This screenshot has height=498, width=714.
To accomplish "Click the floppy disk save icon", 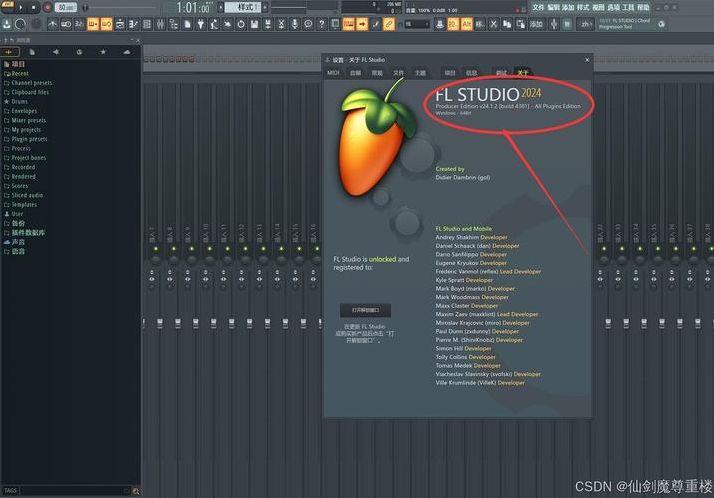I will (x=255, y=24).
